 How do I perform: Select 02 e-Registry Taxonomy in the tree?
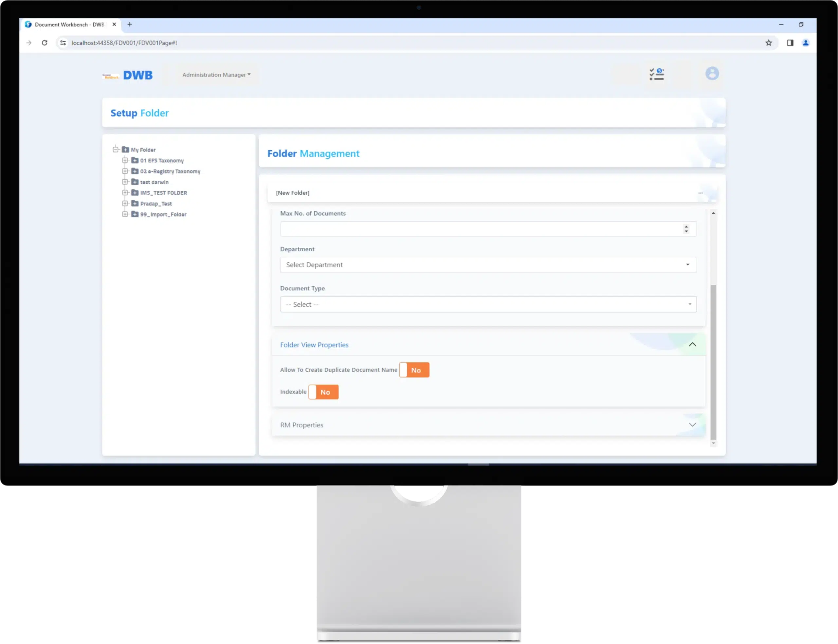[170, 171]
